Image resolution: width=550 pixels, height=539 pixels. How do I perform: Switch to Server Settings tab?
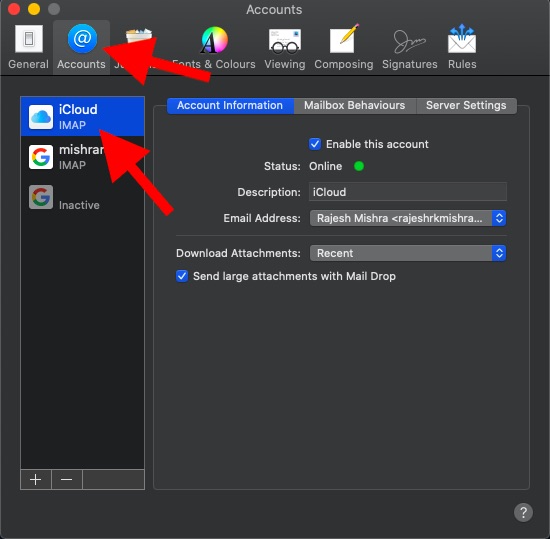click(x=466, y=106)
